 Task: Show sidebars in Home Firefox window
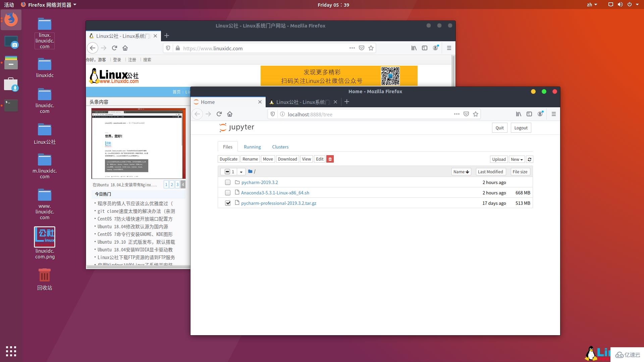coord(529,114)
